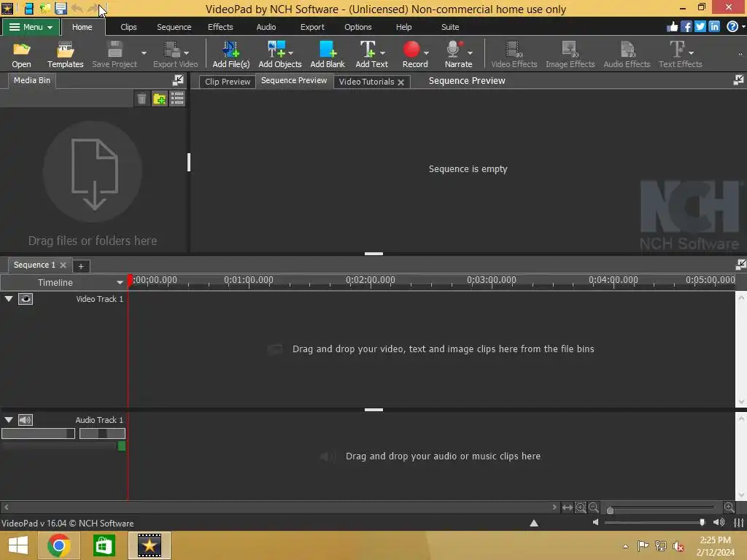Viewport: 747px width, 560px height.
Task: Add a blank clip with Add Blank
Action: pyautogui.click(x=328, y=54)
